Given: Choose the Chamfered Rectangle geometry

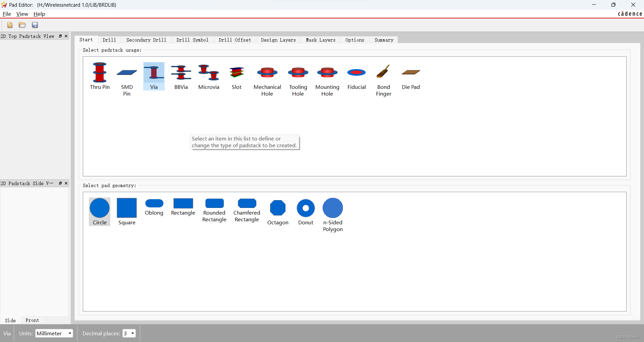Looking at the screenshot, I should [247, 210].
